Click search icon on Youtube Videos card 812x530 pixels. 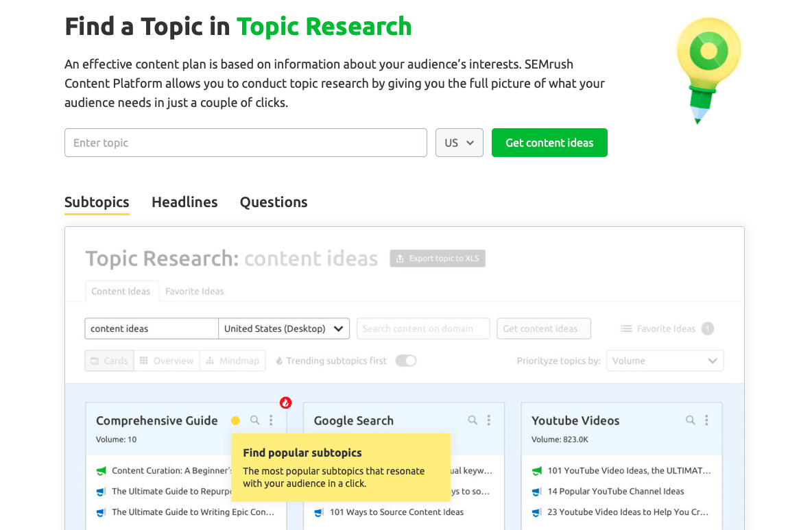pyautogui.click(x=691, y=420)
